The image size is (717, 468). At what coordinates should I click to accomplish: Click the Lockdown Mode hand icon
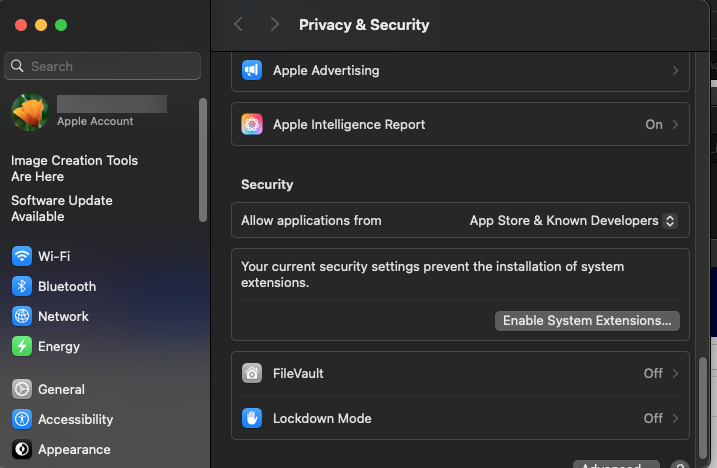[x=252, y=418]
